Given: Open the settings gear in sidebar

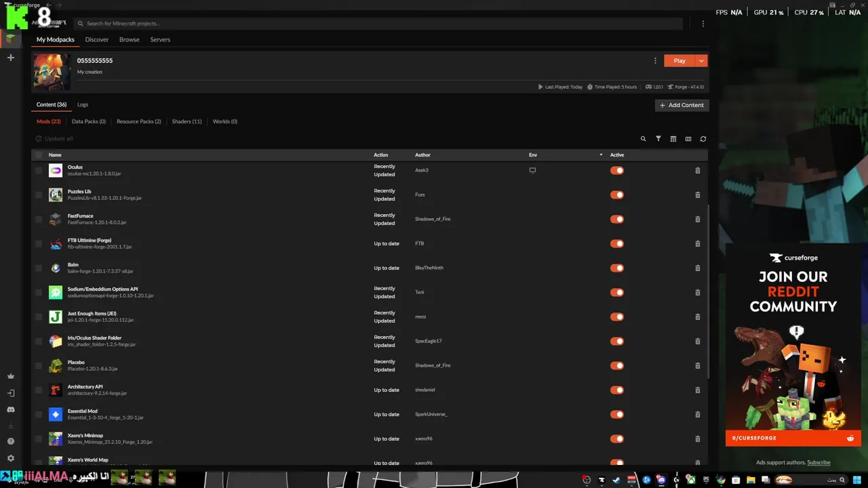Looking at the screenshot, I should pyautogui.click(x=10, y=458).
